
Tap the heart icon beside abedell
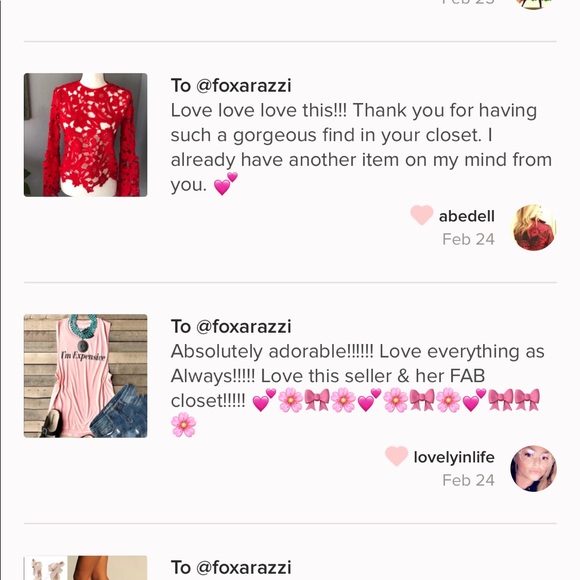pyautogui.click(x=422, y=215)
